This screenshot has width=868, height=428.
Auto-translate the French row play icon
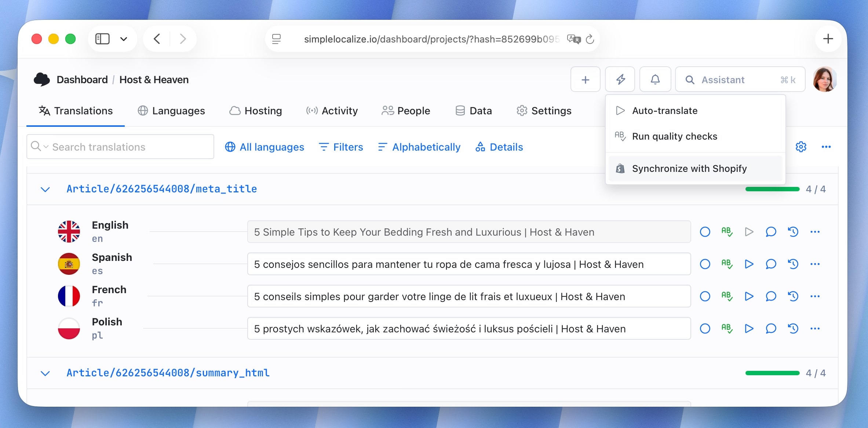749,296
